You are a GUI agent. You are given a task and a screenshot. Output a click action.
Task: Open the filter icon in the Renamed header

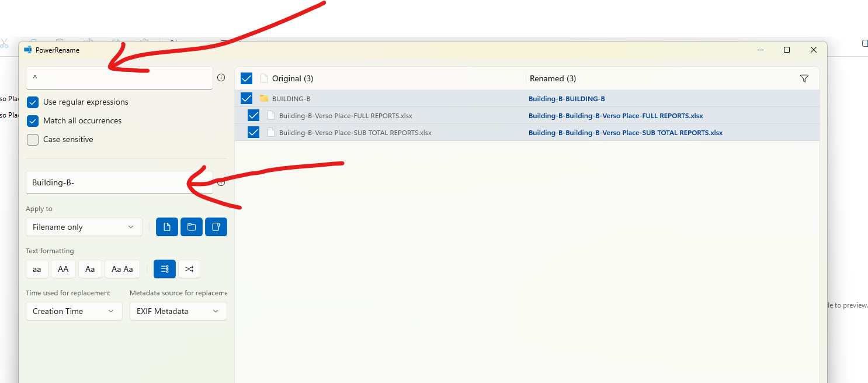tap(804, 78)
